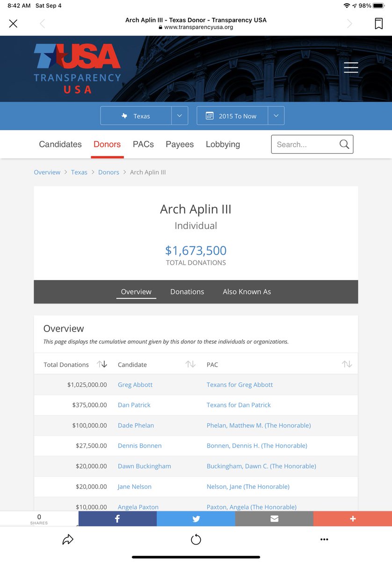Open the Lobbying tab
This screenshot has height=562, width=392.
[x=223, y=144]
